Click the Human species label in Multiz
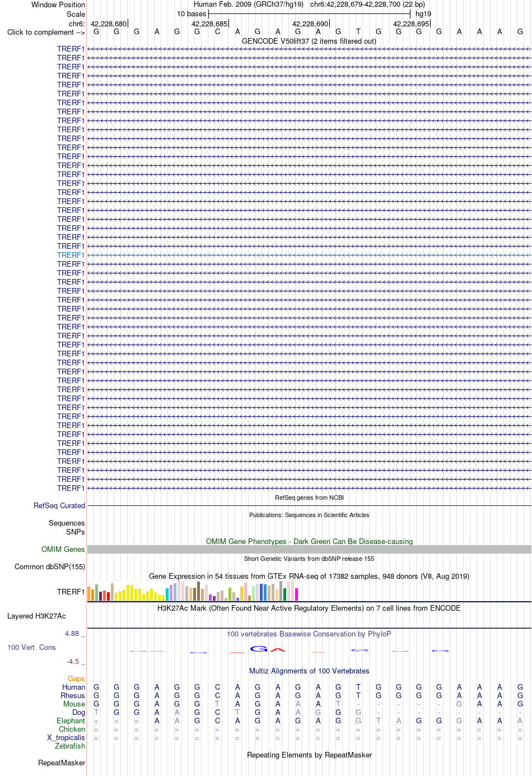Viewport: 532px width, 776px height. tap(73, 687)
